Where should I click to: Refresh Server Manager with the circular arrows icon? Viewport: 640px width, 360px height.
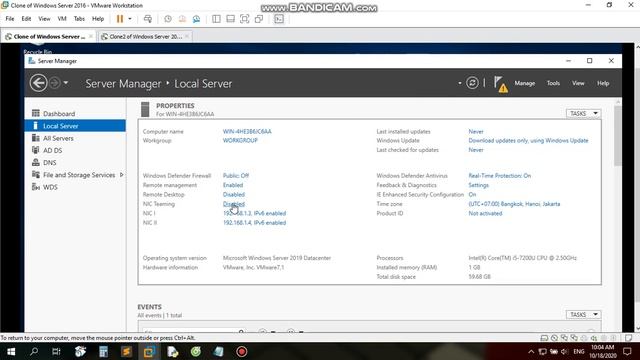pos(472,83)
